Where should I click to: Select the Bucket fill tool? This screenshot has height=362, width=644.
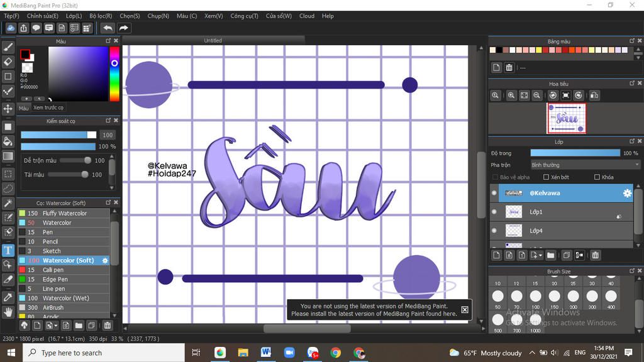pyautogui.click(x=8, y=141)
